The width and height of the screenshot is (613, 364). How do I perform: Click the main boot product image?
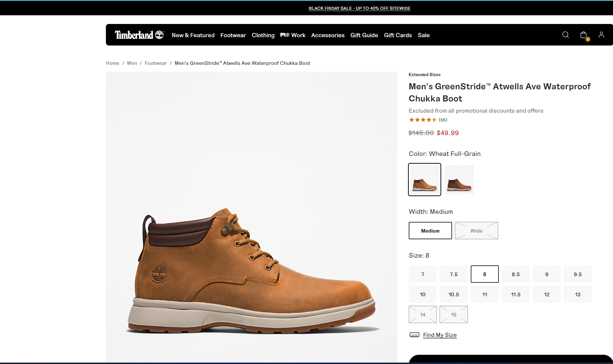click(251, 217)
